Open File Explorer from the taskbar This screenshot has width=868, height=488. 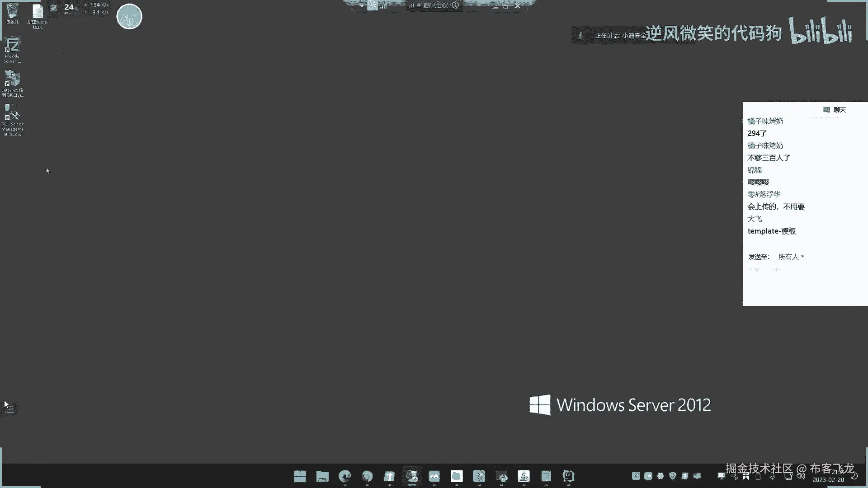click(322, 476)
